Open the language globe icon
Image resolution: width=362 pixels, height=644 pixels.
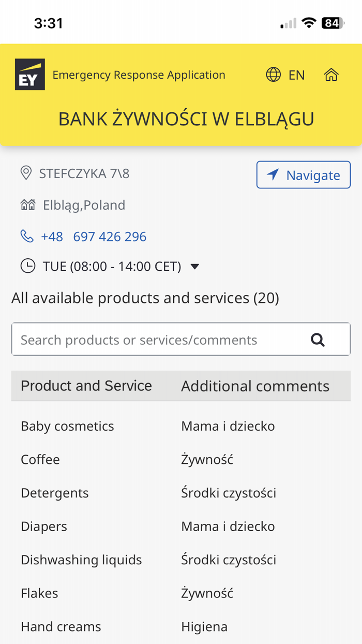click(273, 74)
